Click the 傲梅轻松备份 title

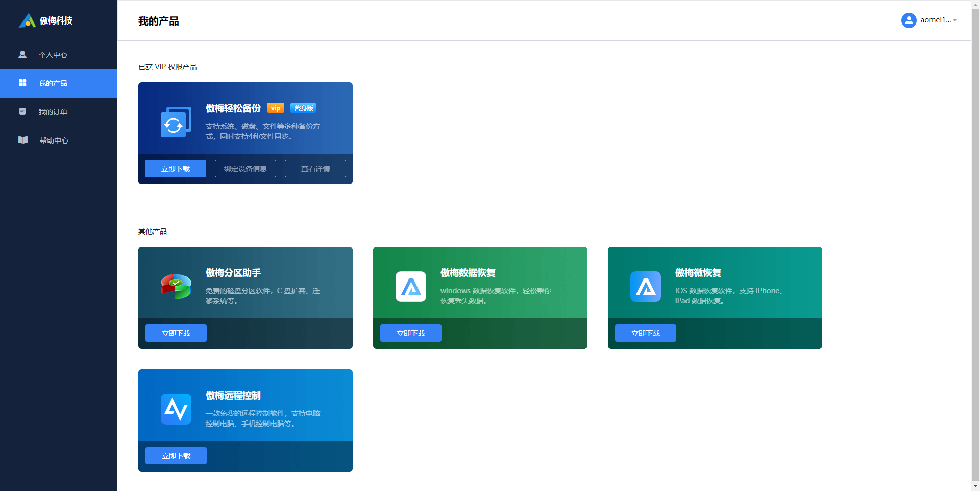(x=233, y=108)
